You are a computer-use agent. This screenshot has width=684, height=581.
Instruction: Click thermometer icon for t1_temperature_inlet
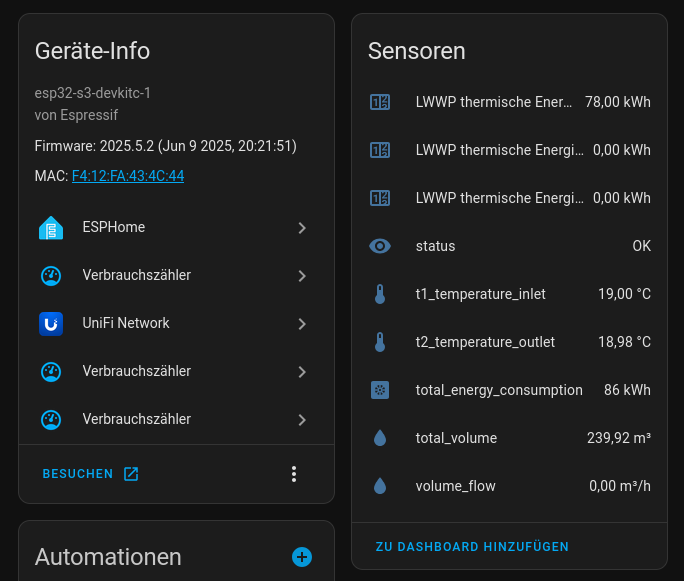point(380,294)
